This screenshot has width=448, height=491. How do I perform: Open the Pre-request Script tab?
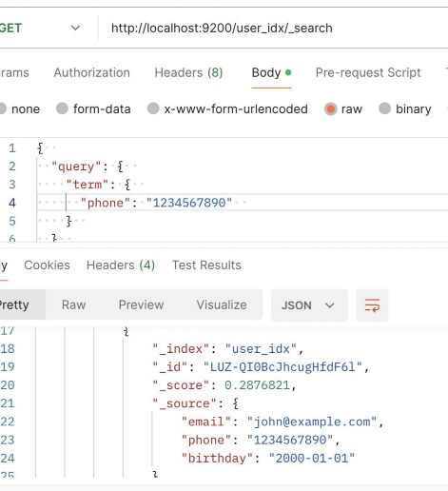[368, 72]
